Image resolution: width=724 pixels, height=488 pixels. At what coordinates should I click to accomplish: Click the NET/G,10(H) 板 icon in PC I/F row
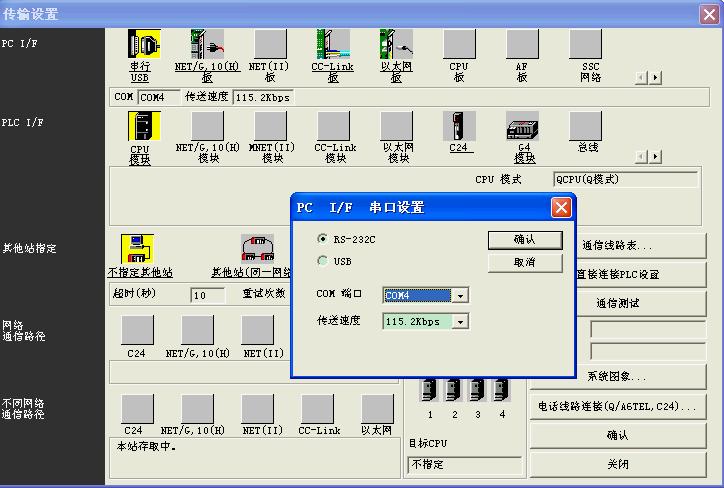(207, 46)
